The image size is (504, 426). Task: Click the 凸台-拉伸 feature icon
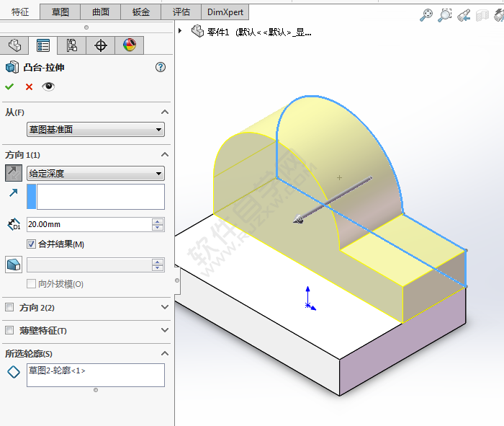pos(12,67)
